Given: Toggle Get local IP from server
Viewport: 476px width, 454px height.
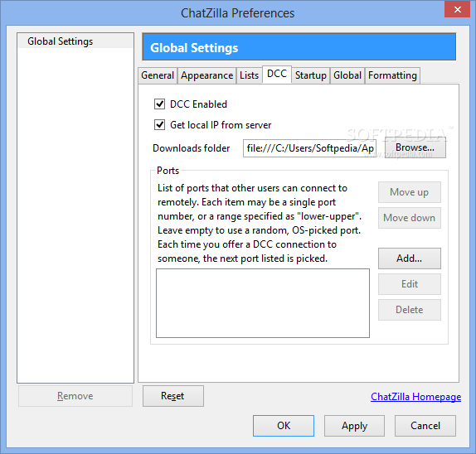Looking at the screenshot, I should (x=160, y=124).
